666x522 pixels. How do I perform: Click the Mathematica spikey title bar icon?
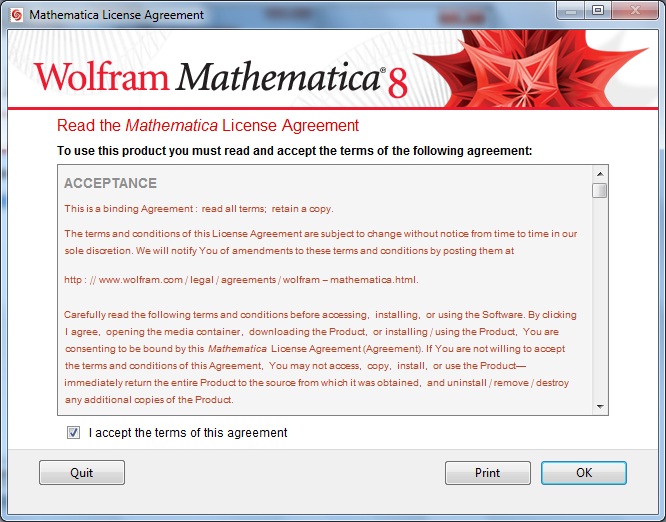click(x=17, y=15)
